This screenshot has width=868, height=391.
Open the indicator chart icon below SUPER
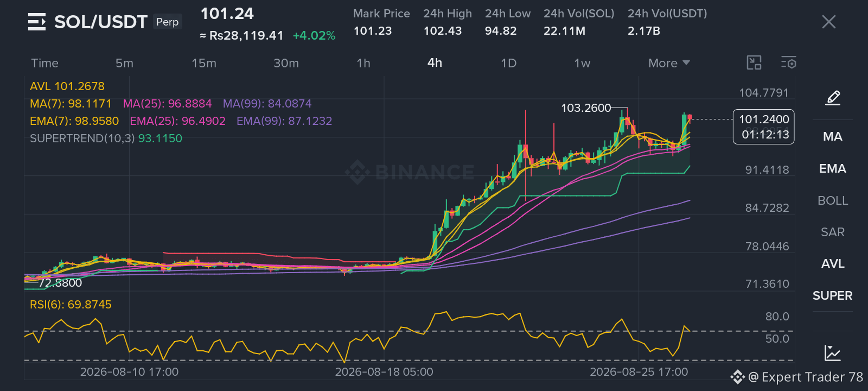(x=833, y=353)
